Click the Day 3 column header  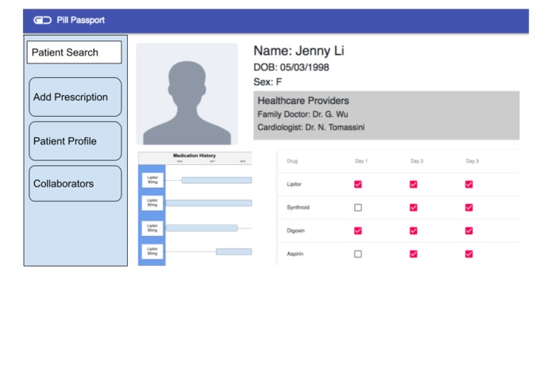473,161
